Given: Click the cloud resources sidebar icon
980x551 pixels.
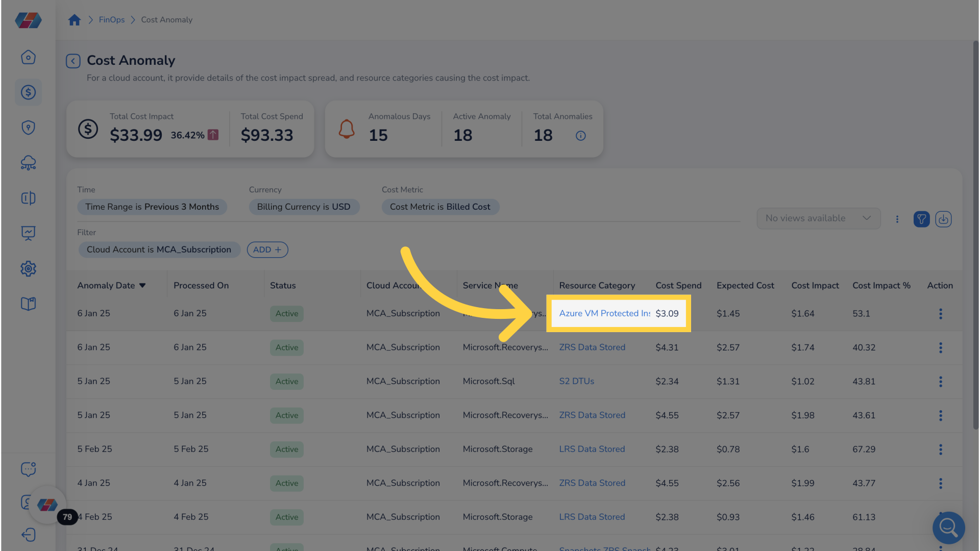Looking at the screenshot, I should pyautogui.click(x=28, y=163).
